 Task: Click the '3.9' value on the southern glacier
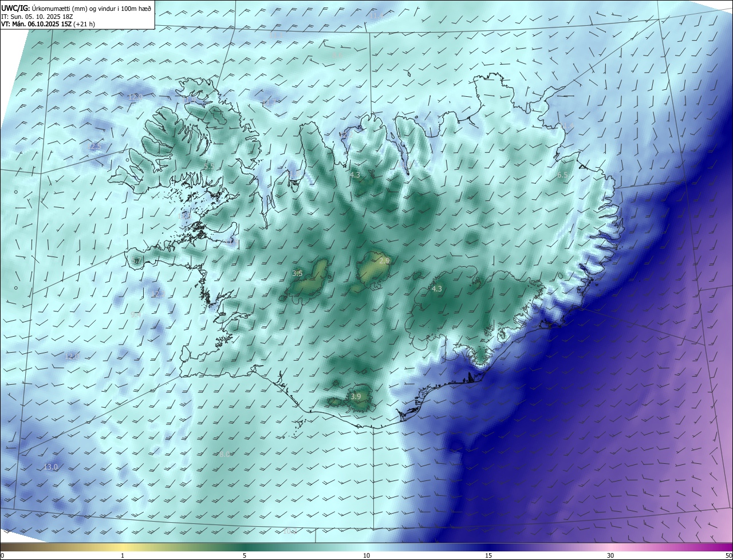[x=356, y=396]
